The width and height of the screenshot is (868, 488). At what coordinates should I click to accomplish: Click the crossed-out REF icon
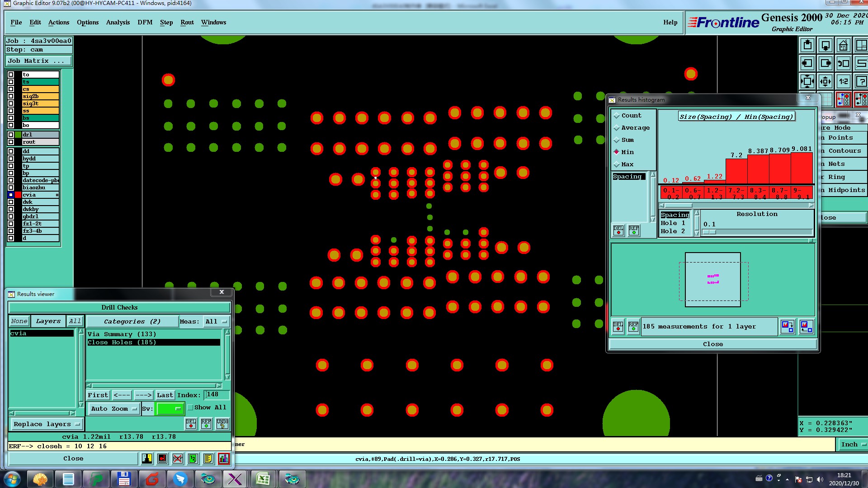(x=177, y=459)
